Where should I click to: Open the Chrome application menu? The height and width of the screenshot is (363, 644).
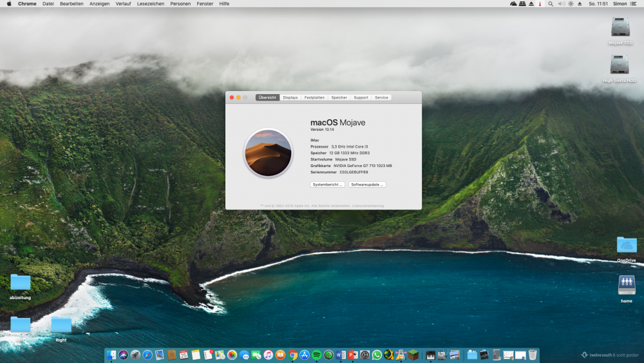click(27, 4)
